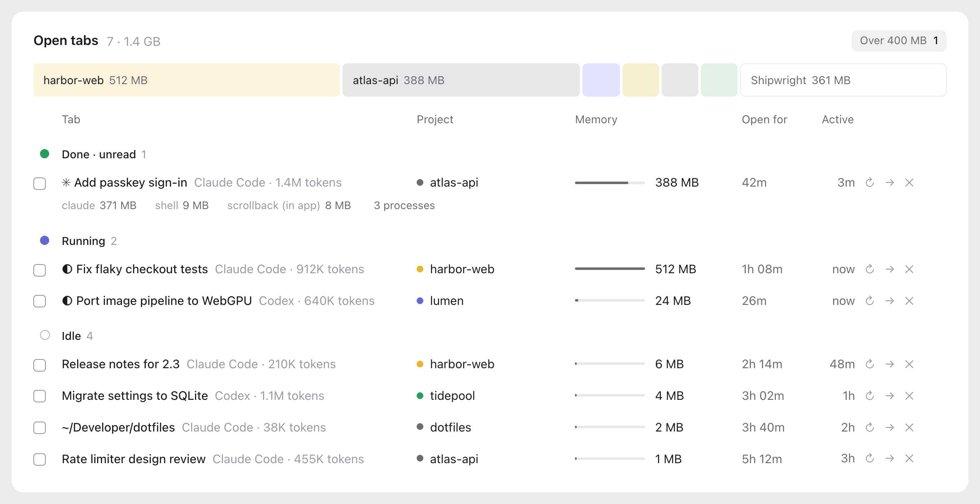Select atlas-api 388 MB memory segment
Screen dimensions: 980x504
[461, 80]
